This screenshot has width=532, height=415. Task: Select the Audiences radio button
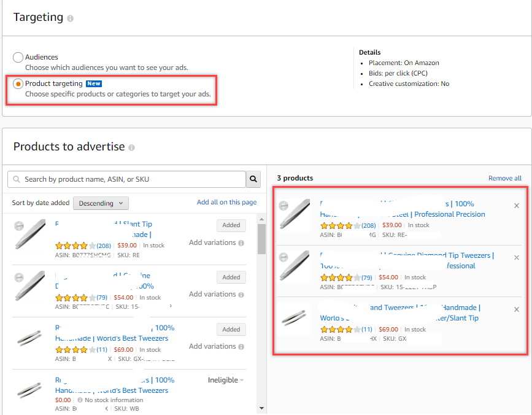coord(18,57)
